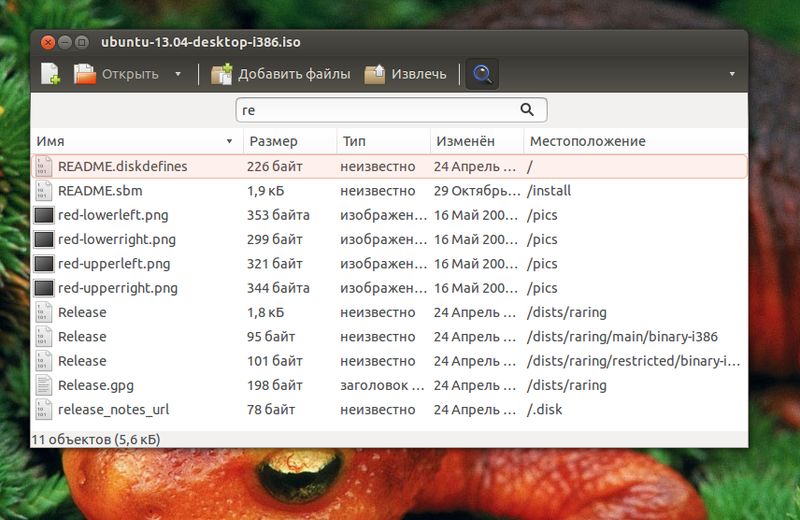Click type cell 'заголовок …' of Release.gpg
Viewport: 800px width, 520px height.
tap(382, 385)
